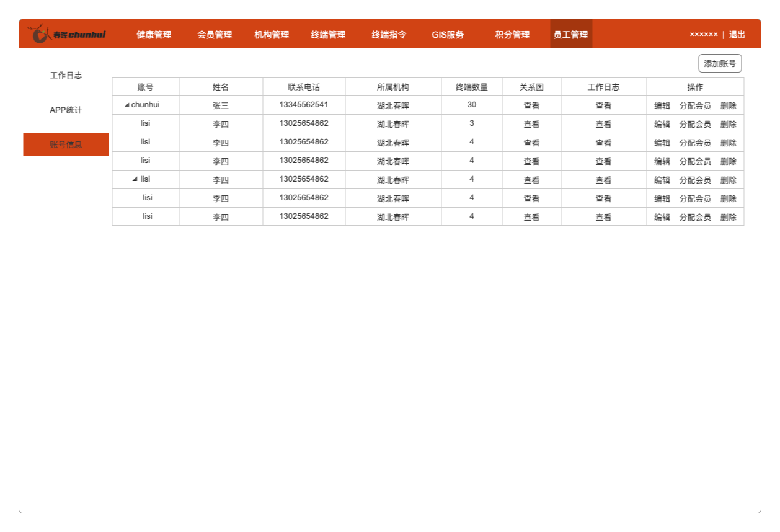Click the 关系图 column header
The image size is (780, 532).
pos(531,87)
